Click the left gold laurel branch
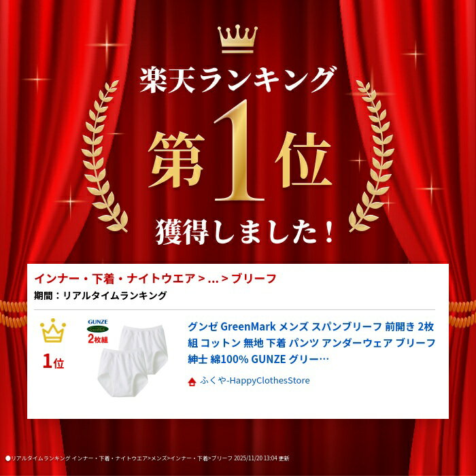Image resolution: width=476 pixels, height=476 pixels. (x=103, y=156)
